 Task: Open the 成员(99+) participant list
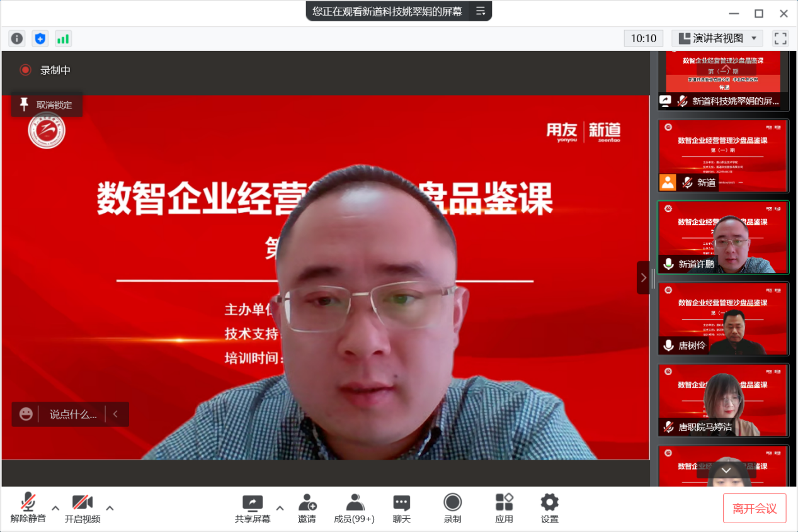pos(355,509)
